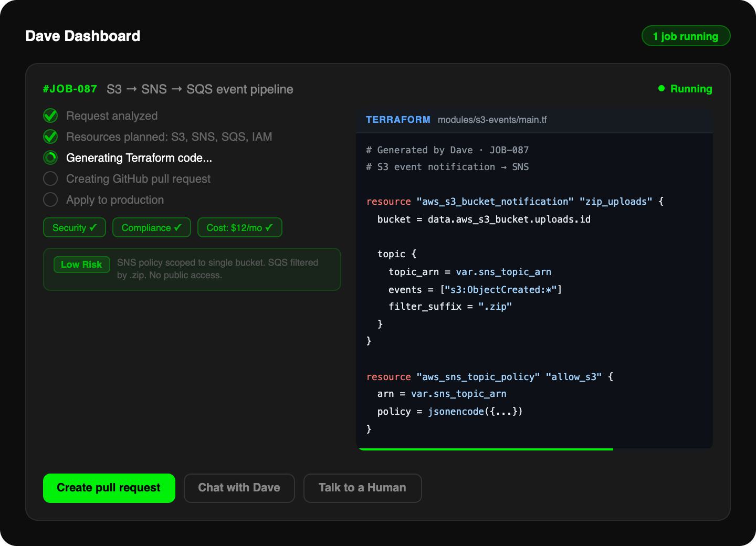Click the green code generation progress bar
The height and width of the screenshot is (546, 756).
[485, 449]
